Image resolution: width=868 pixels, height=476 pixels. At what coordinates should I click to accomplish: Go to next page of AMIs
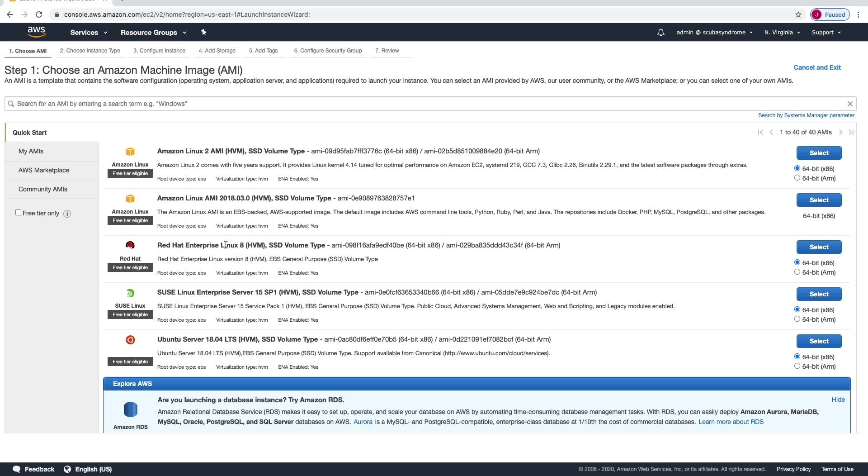(x=840, y=132)
